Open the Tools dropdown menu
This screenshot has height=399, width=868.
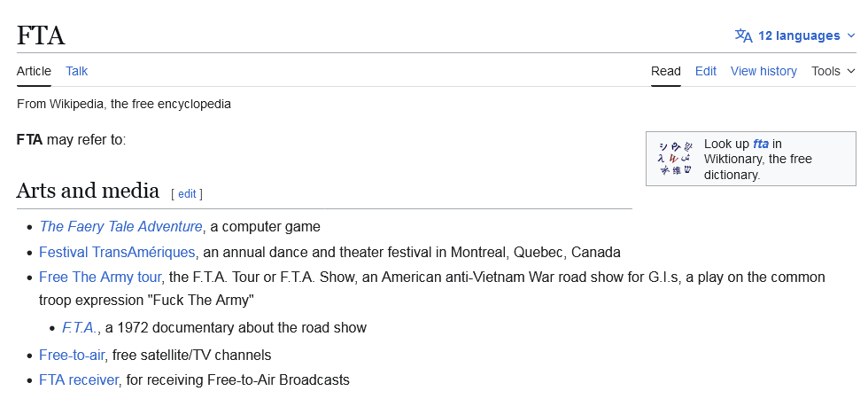pos(833,71)
